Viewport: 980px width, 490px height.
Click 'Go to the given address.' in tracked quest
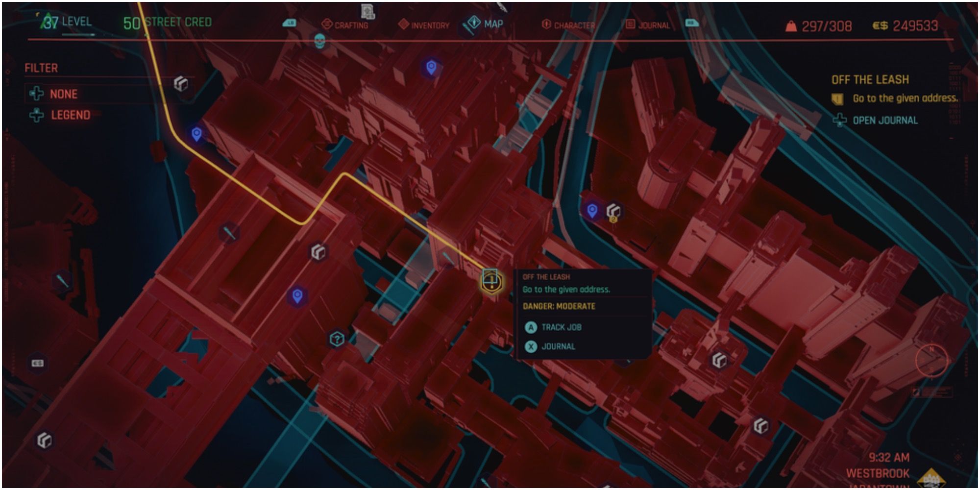[x=905, y=98]
